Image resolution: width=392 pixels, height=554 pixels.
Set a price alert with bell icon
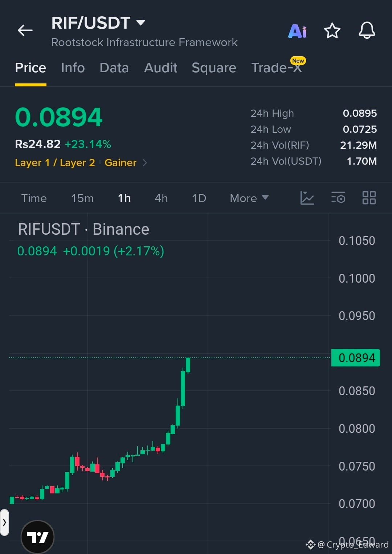pyautogui.click(x=367, y=30)
